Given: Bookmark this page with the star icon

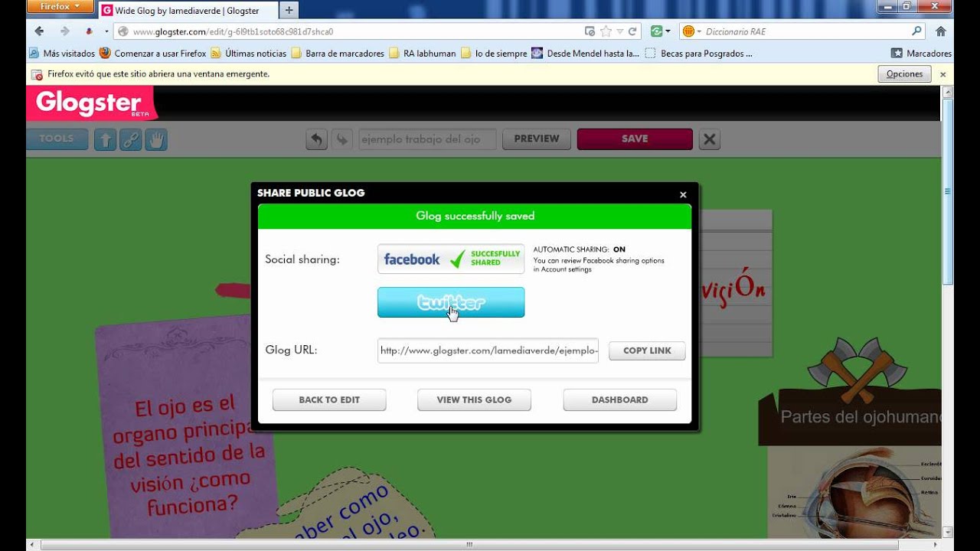Looking at the screenshot, I should click(606, 31).
